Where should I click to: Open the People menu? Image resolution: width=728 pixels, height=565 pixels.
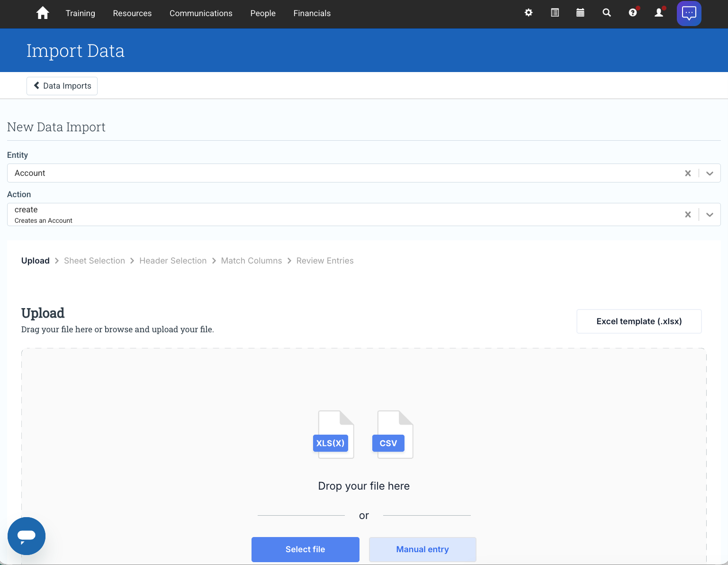click(263, 13)
